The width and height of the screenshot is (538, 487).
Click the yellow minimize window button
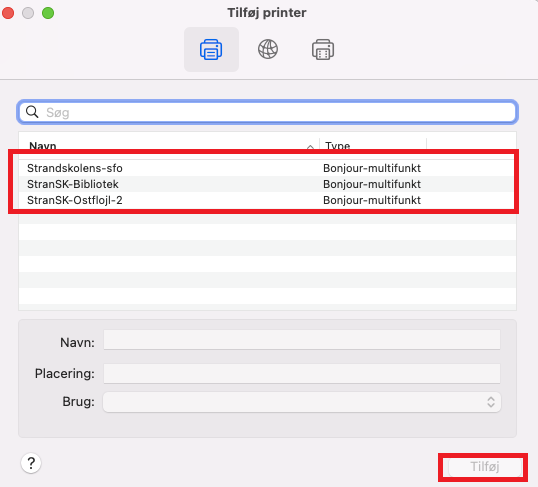tap(28, 13)
